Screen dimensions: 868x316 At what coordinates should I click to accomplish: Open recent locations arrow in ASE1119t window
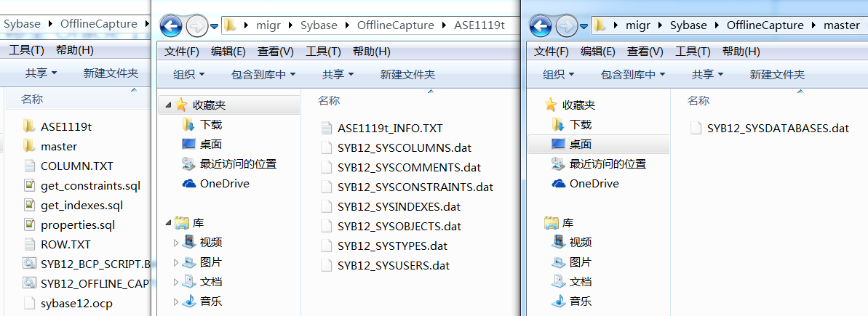click(x=215, y=26)
